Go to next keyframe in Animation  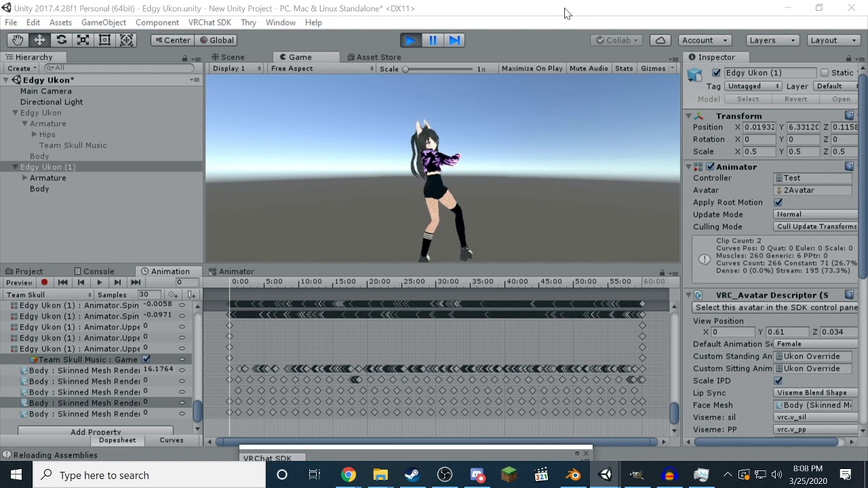[x=117, y=283]
